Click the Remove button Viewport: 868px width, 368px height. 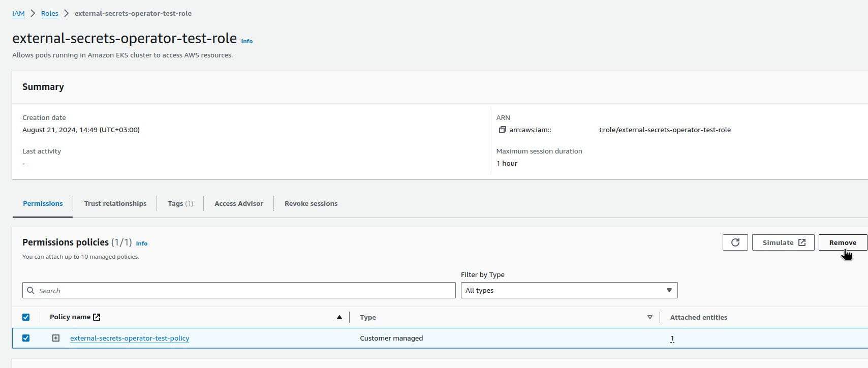(843, 242)
